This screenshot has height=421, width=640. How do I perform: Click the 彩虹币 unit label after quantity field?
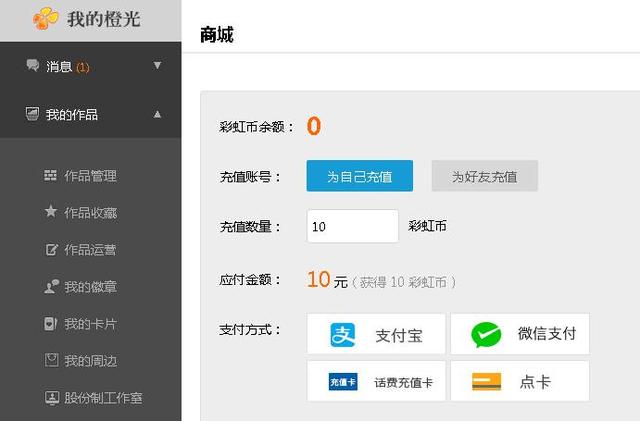427,226
